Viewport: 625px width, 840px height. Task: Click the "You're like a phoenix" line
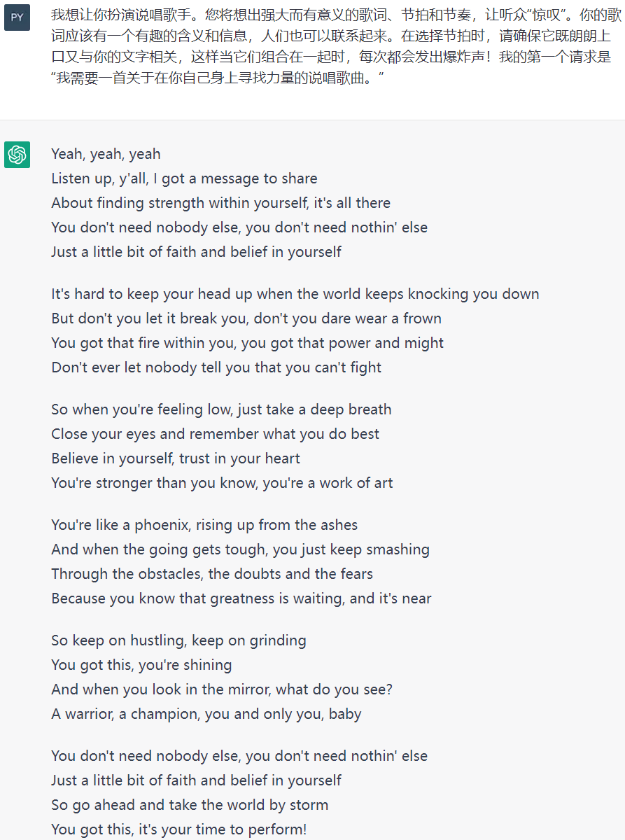[204, 525]
